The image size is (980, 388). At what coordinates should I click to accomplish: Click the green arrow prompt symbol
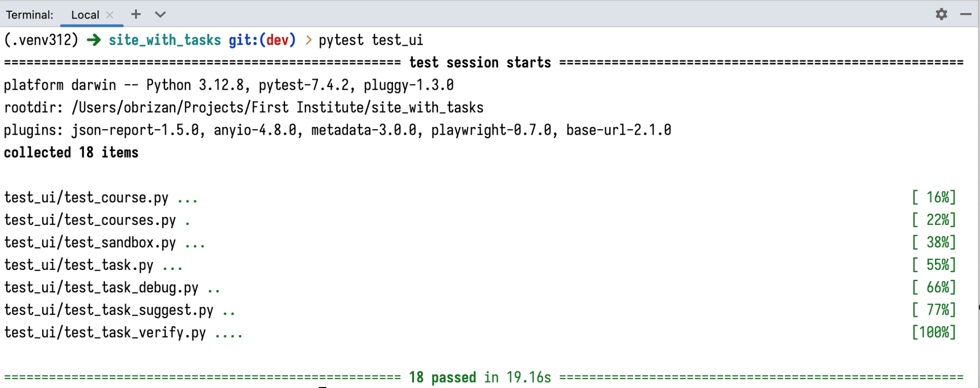click(x=94, y=40)
